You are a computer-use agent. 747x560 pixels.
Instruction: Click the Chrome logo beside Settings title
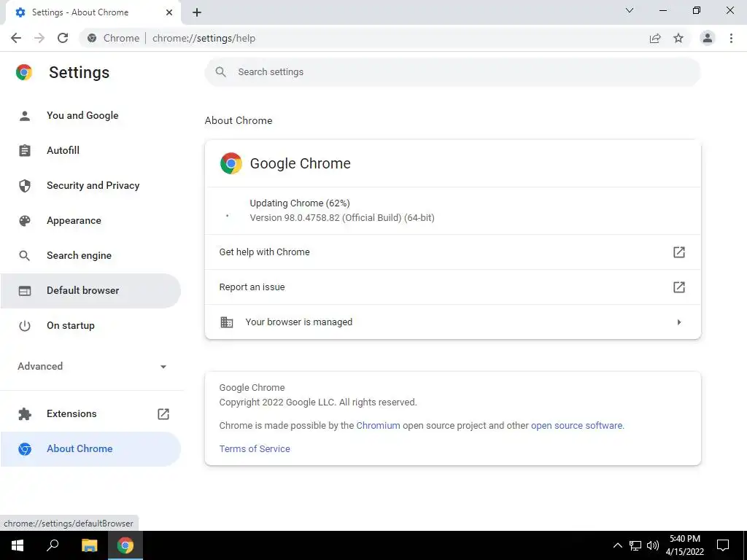(x=24, y=72)
